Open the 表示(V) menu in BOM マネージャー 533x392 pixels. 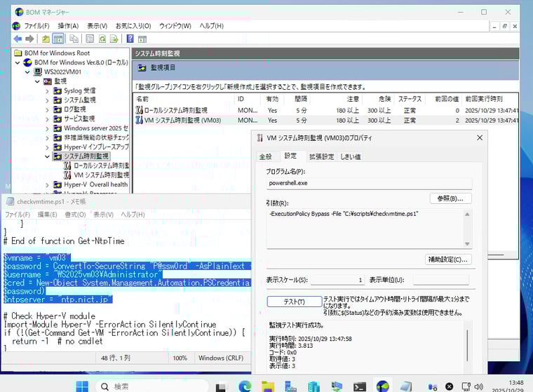coord(97,26)
